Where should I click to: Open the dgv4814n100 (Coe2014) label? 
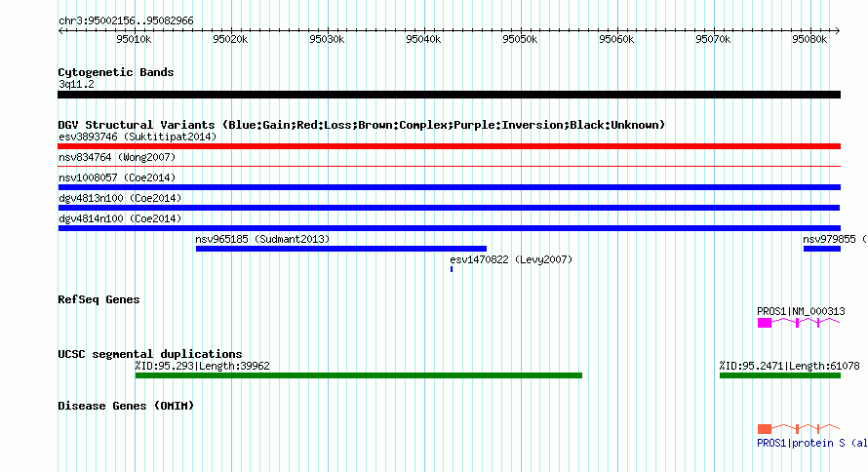coord(120,218)
